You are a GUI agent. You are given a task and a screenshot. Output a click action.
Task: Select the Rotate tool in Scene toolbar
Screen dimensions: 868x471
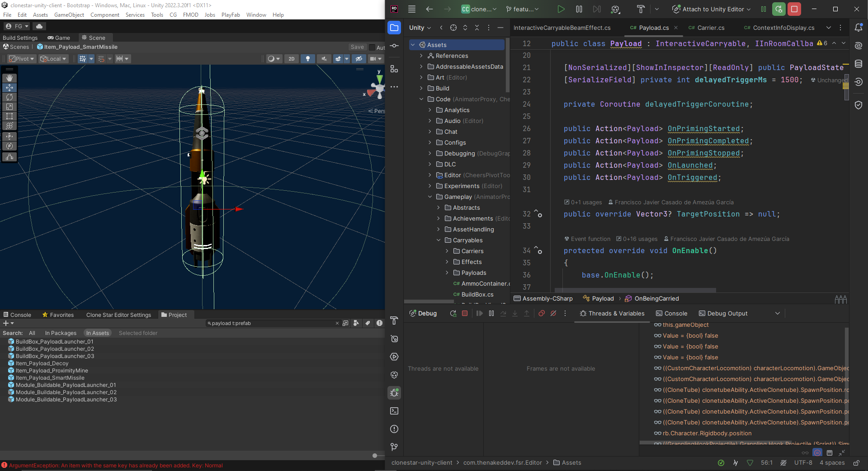click(x=9, y=97)
